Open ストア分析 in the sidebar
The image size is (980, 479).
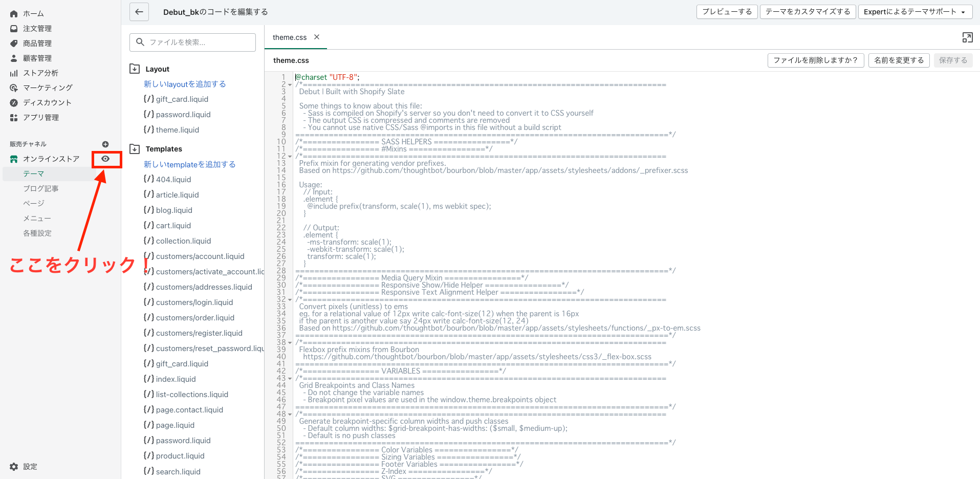40,73
